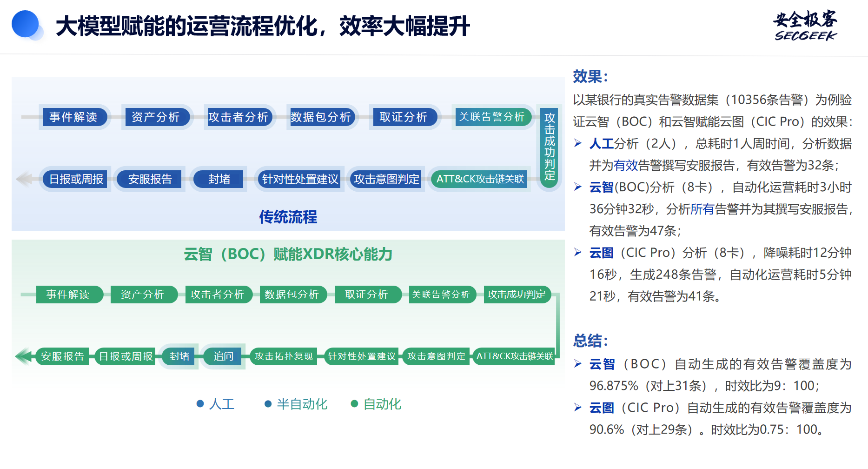Select the 追问 node
Viewport: 868px width, 469px height.
[x=223, y=356]
